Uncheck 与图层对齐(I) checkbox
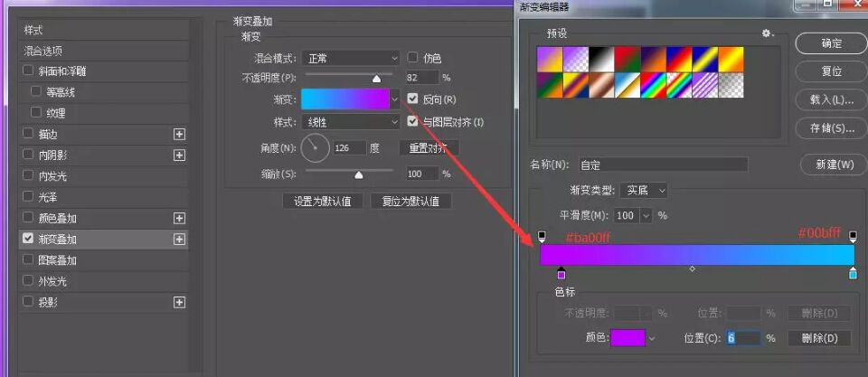This screenshot has width=868, height=377. [412, 121]
